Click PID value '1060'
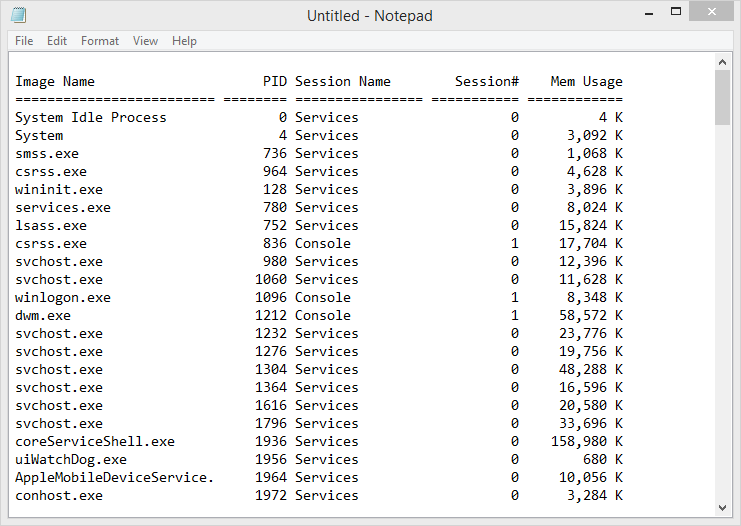The width and height of the screenshot is (741, 526). 271,279
